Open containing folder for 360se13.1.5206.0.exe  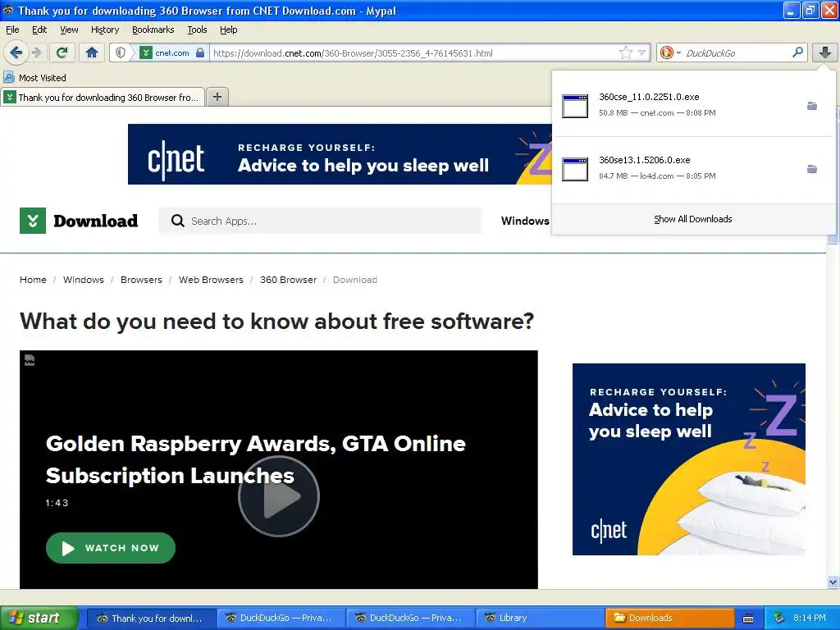point(812,169)
